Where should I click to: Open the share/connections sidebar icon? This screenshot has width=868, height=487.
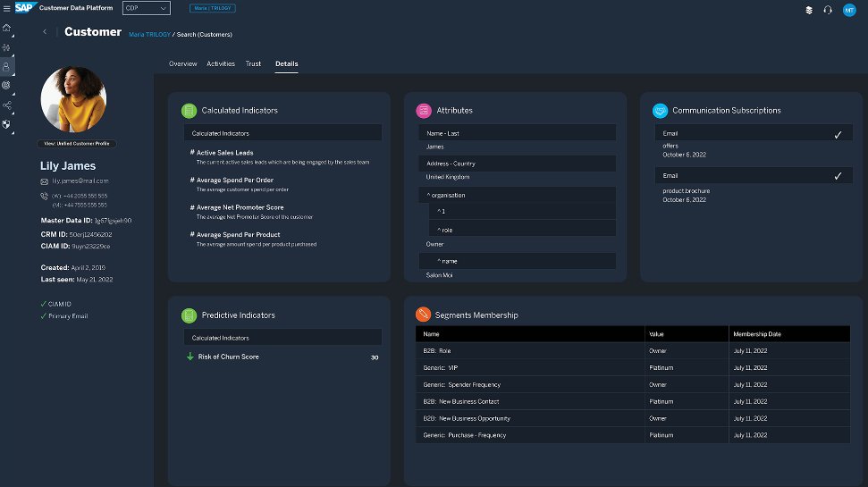(x=7, y=105)
